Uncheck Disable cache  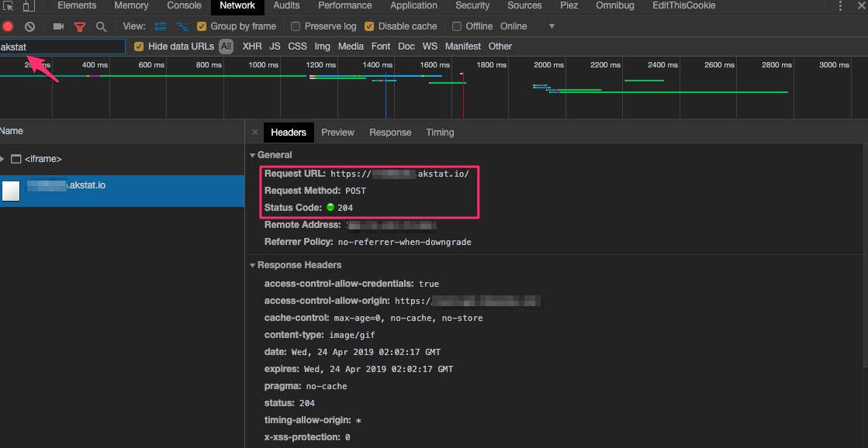369,26
